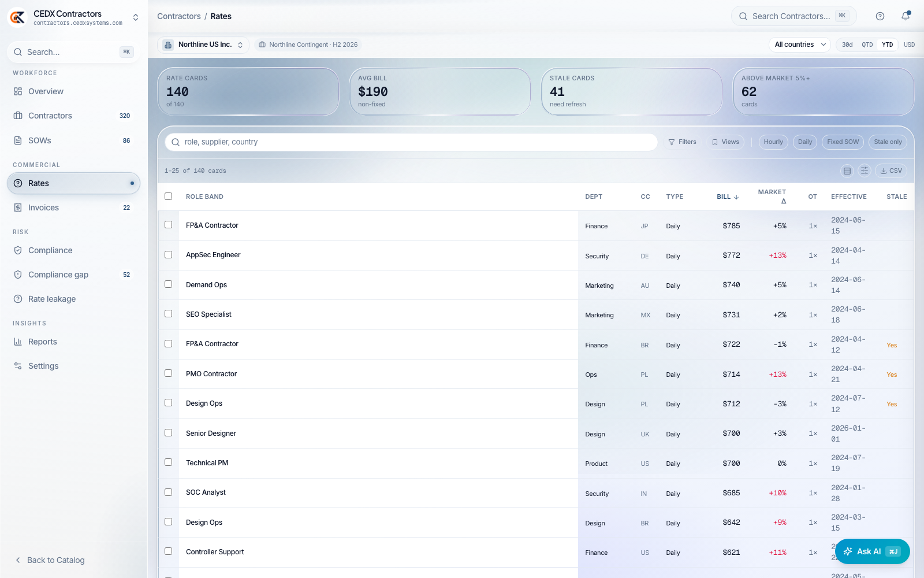Click the Compliance gap shield icon
The height and width of the screenshot is (578, 924).
[18, 275]
